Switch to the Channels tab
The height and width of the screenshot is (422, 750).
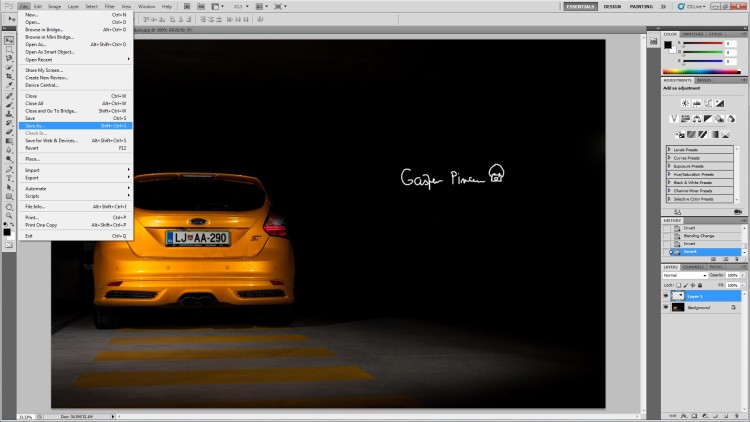(693, 267)
